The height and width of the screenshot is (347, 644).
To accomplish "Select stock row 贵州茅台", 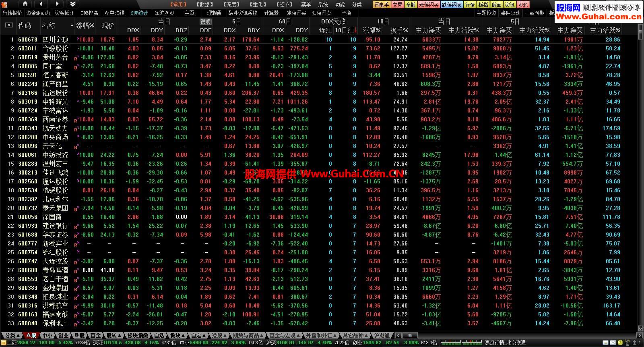I will 311,57.
